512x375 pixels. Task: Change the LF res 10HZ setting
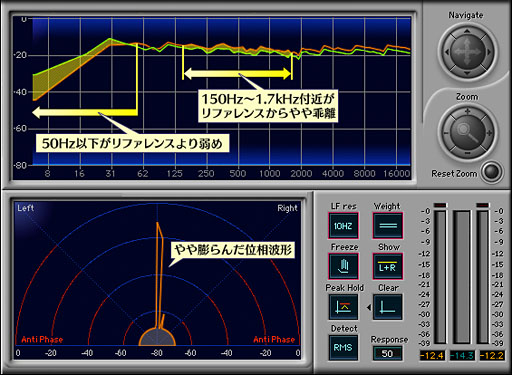pos(343,226)
